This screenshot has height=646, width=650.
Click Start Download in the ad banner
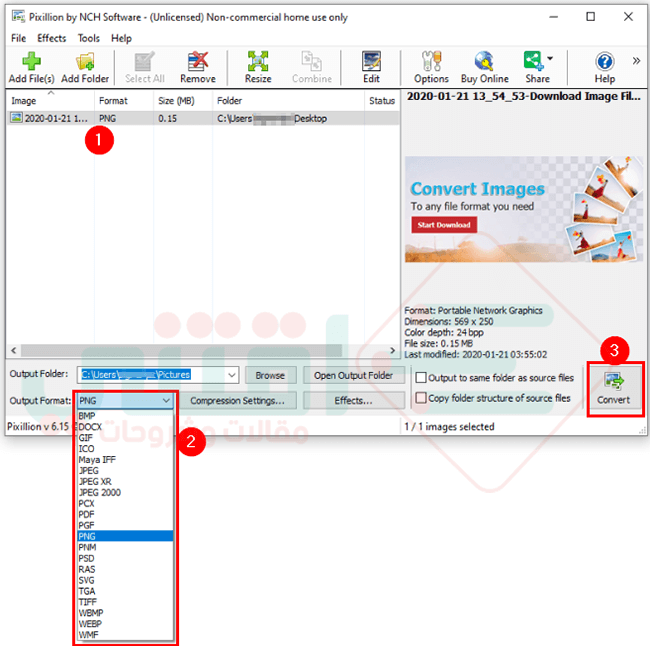(x=444, y=225)
